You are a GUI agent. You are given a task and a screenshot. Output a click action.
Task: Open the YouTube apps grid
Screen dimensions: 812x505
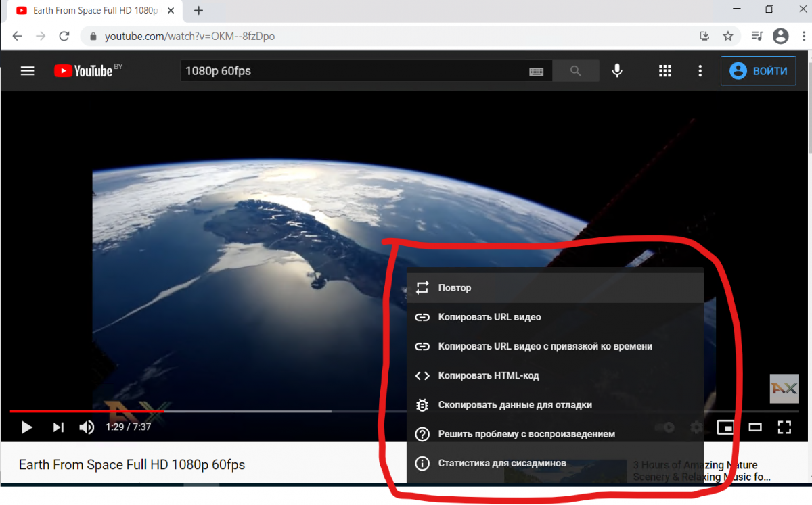click(665, 71)
